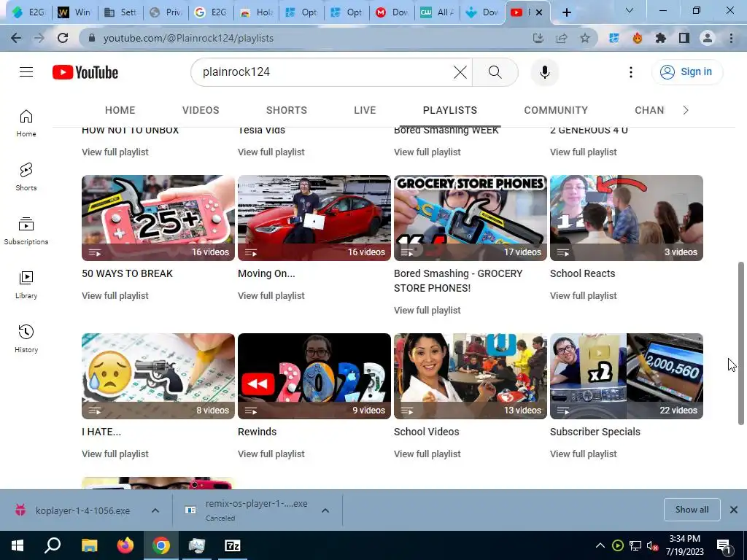Show more channel tabs with the right chevron
The height and width of the screenshot is (560, 747).
pyautogui.click(x=686, y=110)
